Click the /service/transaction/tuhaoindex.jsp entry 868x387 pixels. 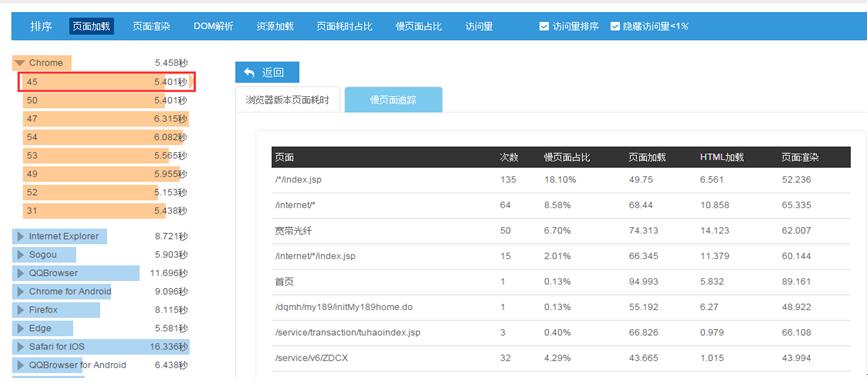coord(348,333)
